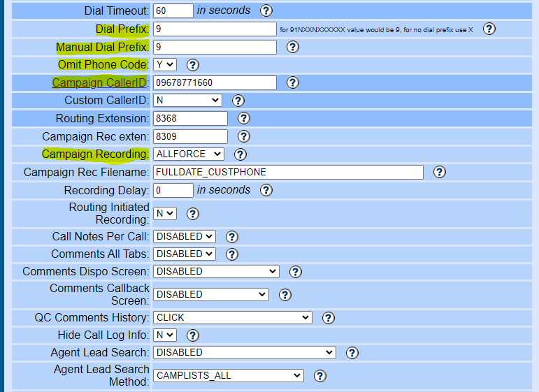This screenshot has height=392, width=539.
Task: Select the Campaign Recording label text
Action: (x=95, y=154)
